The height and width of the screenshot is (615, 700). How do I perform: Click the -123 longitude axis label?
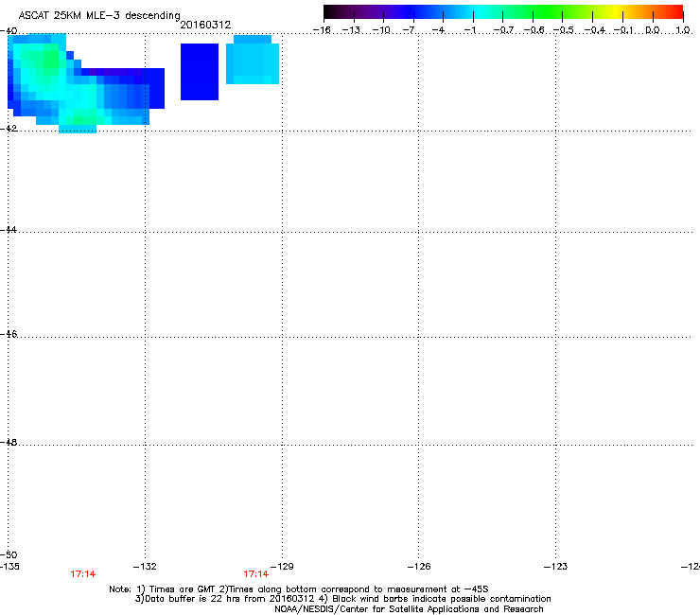click(x=555, y=567)
